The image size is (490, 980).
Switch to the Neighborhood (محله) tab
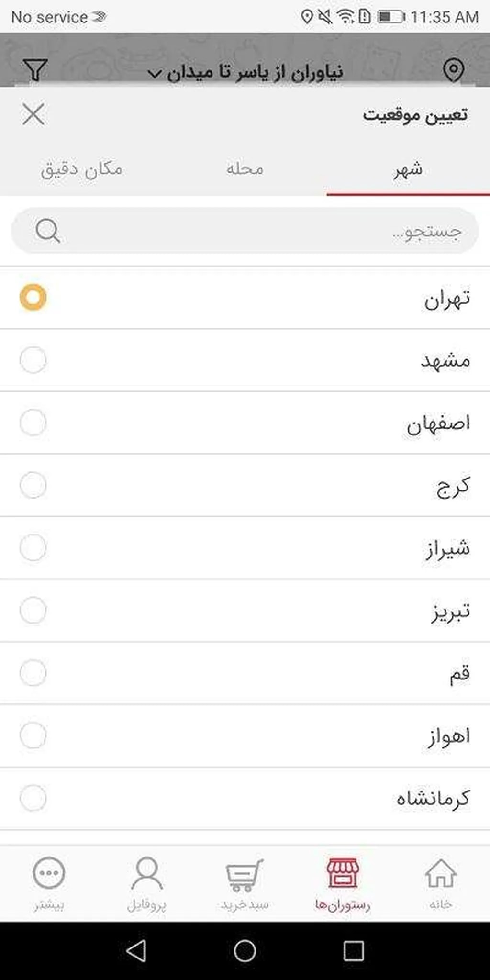point(245,170)
